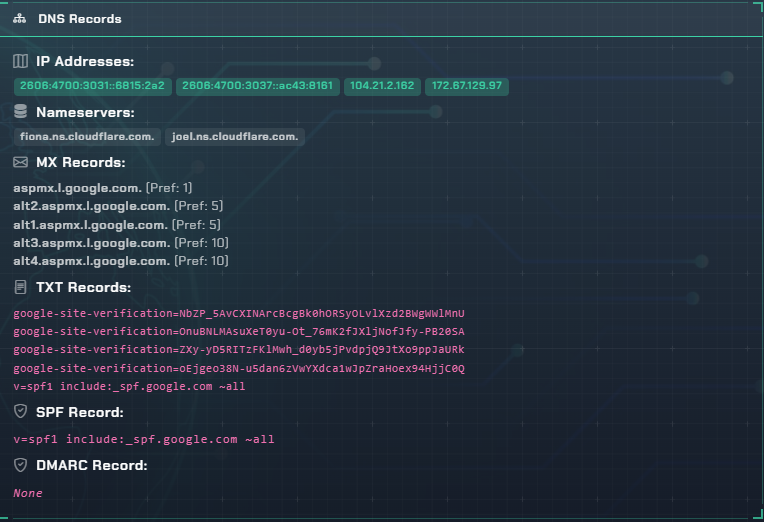Click the alt4.aspmx.l.google.com MX entry
The height and width of the screenshot is (522, 764).
90,261
